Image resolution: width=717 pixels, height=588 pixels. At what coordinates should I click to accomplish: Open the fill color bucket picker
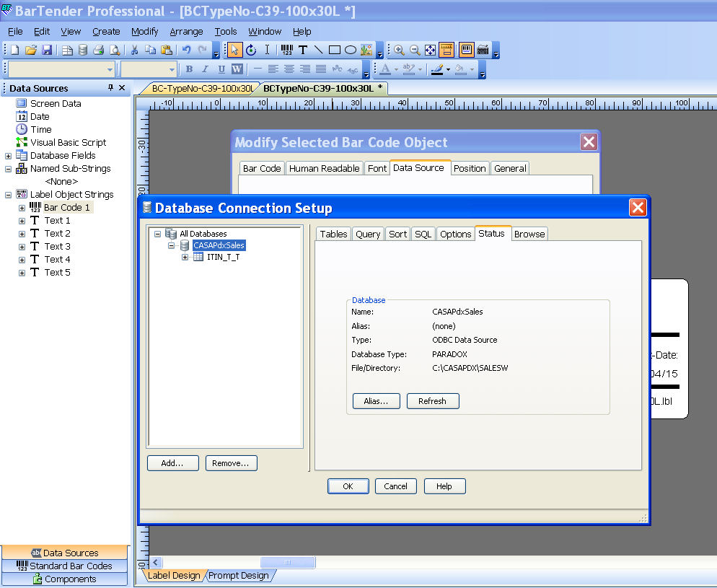click(460, 69)
